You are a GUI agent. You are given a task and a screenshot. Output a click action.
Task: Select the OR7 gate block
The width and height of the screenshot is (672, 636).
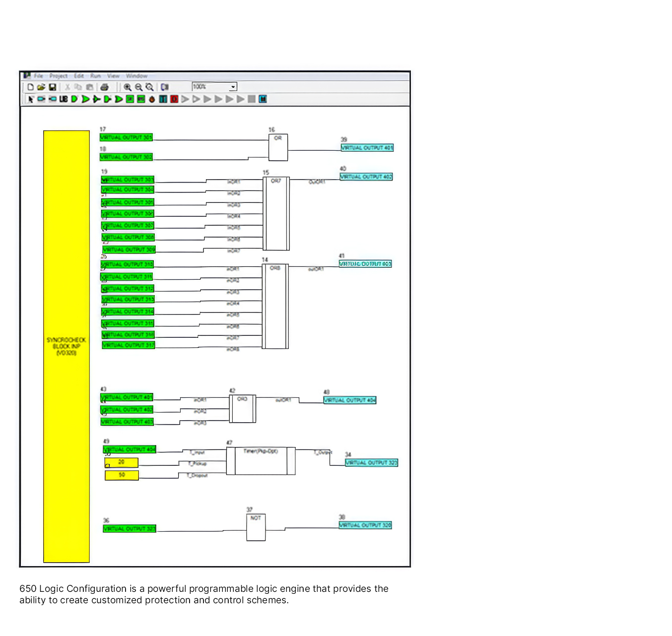[276, 214]
